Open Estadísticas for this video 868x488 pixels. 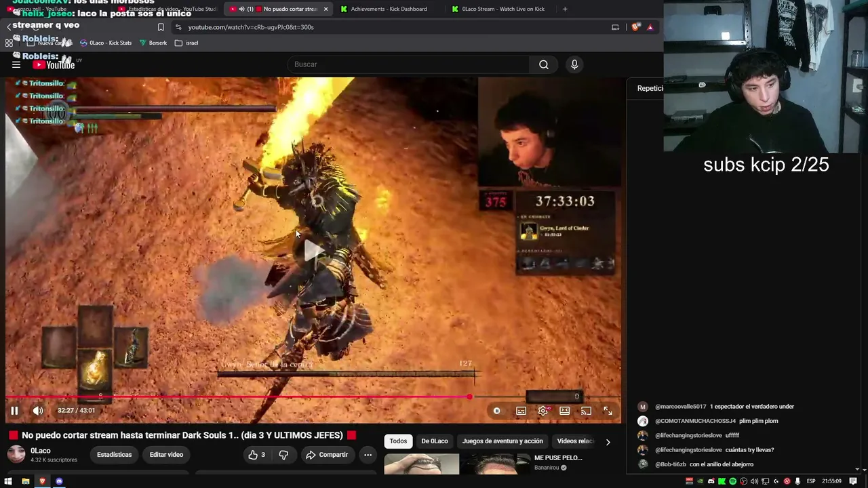[x=114, y=455]
